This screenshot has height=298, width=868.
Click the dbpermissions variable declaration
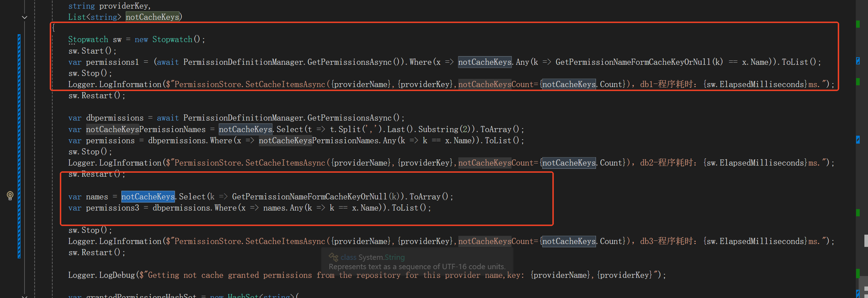point(115,118)
